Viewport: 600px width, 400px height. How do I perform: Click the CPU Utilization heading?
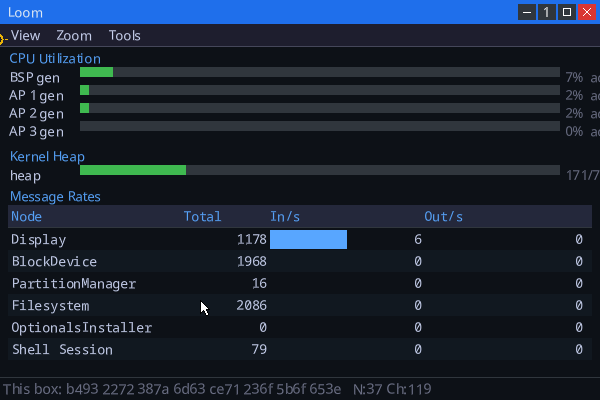tap(55, 59)
